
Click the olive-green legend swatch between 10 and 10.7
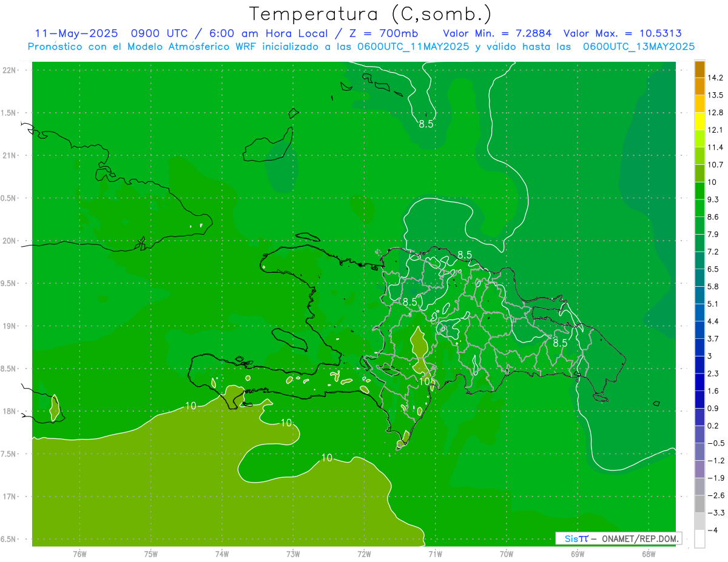pos(699,173)
